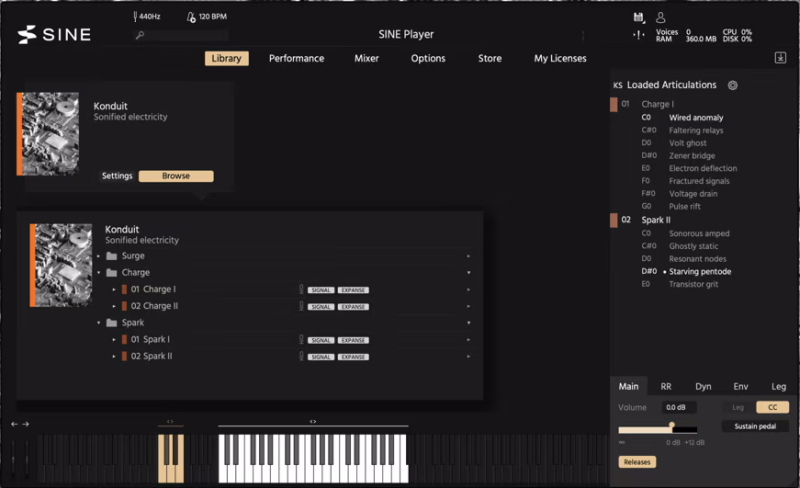Click the 01 Spark I mic icon
This screenshot has width=800, height=488.
coord(301,339)
